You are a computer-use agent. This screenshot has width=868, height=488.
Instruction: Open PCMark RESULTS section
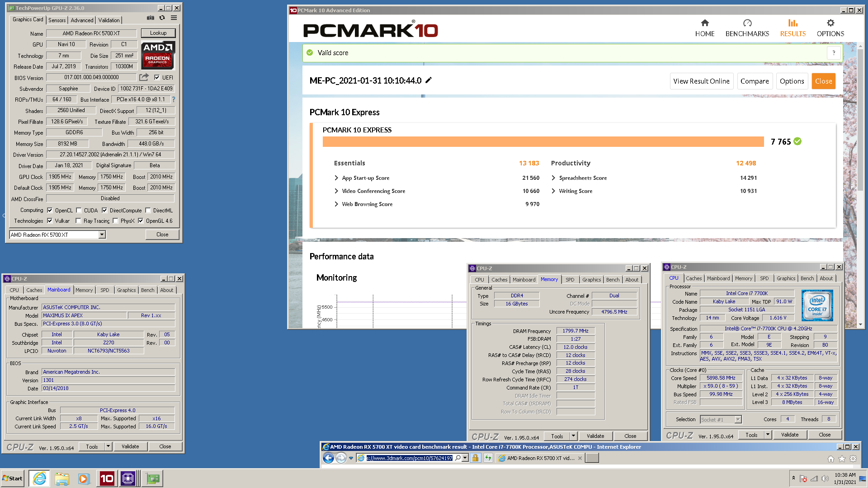pyautogui.click(x=793, y=28)
